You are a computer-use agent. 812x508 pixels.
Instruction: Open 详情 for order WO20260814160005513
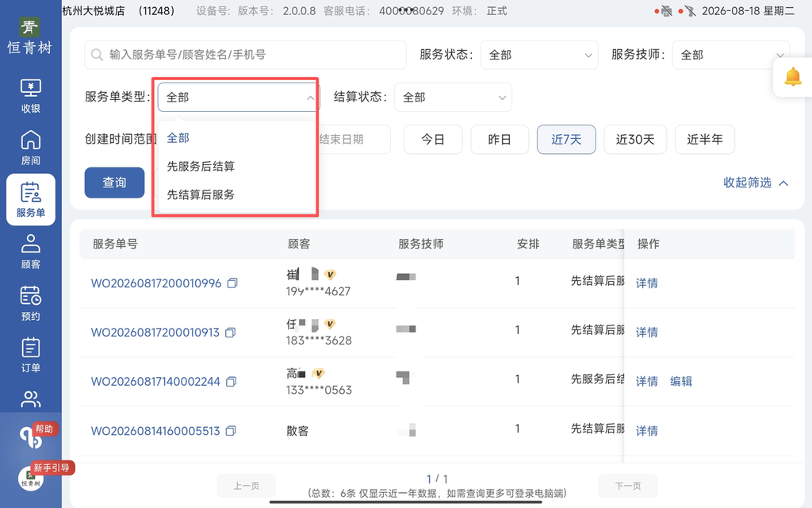[x=647, y=431]
